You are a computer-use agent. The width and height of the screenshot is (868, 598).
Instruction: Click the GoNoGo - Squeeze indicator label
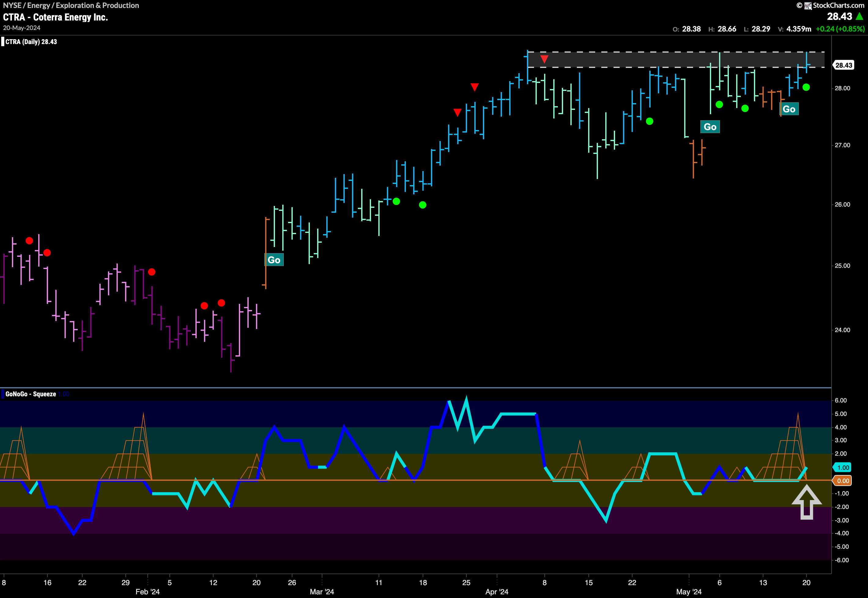pyautogui.click(x=31, y=394)
